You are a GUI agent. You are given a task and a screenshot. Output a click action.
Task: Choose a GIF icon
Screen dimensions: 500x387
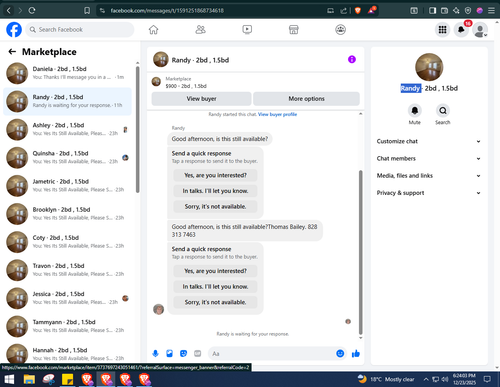tap(198, 353)
